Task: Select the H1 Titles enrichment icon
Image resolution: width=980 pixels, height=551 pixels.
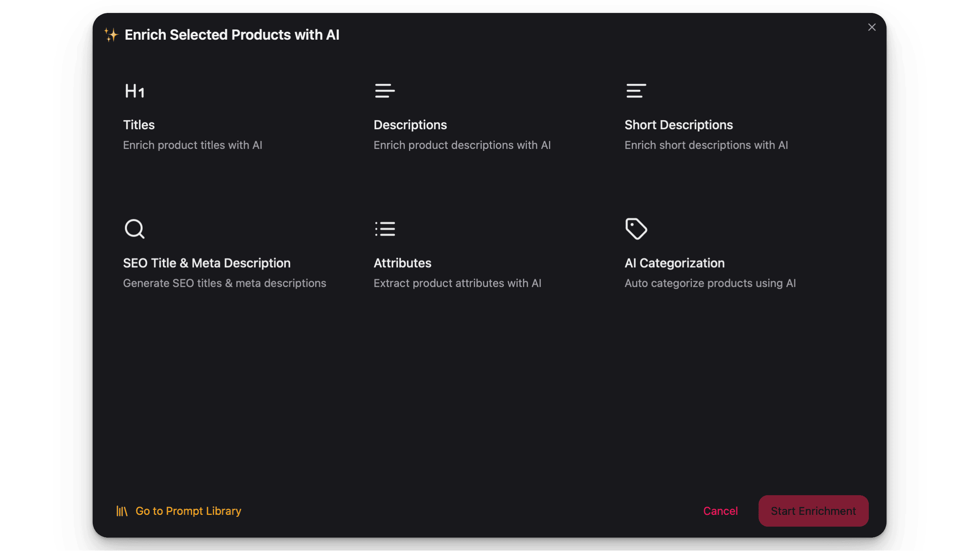Action: 134,91
